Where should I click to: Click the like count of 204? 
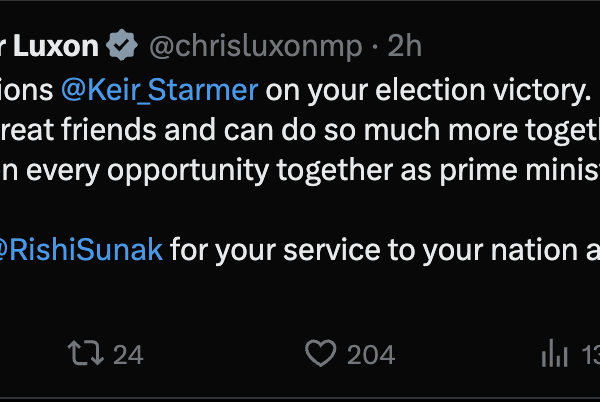click(370, 354)
